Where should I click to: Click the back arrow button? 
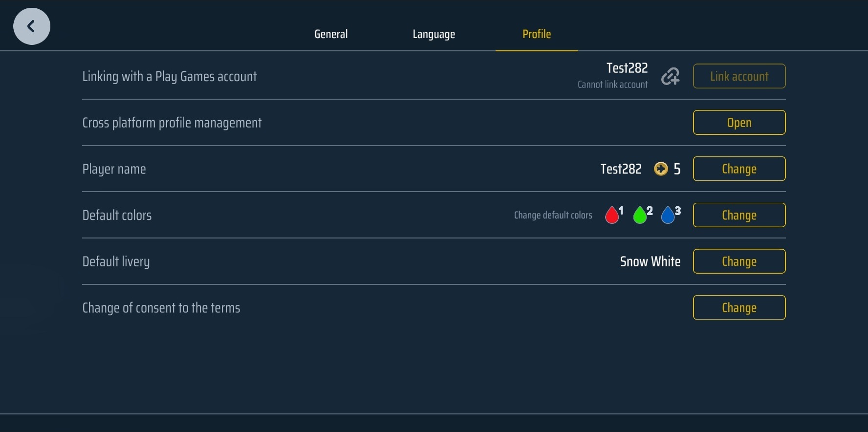[32, 26]
